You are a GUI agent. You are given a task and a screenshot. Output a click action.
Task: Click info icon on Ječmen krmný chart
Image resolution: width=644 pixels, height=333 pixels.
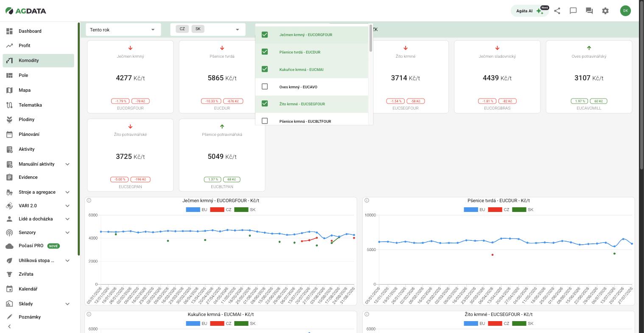point(89,200)
